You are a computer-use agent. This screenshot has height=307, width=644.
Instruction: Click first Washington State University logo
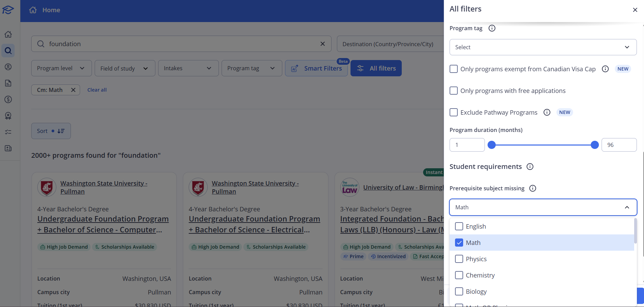[x=47, y=187]
